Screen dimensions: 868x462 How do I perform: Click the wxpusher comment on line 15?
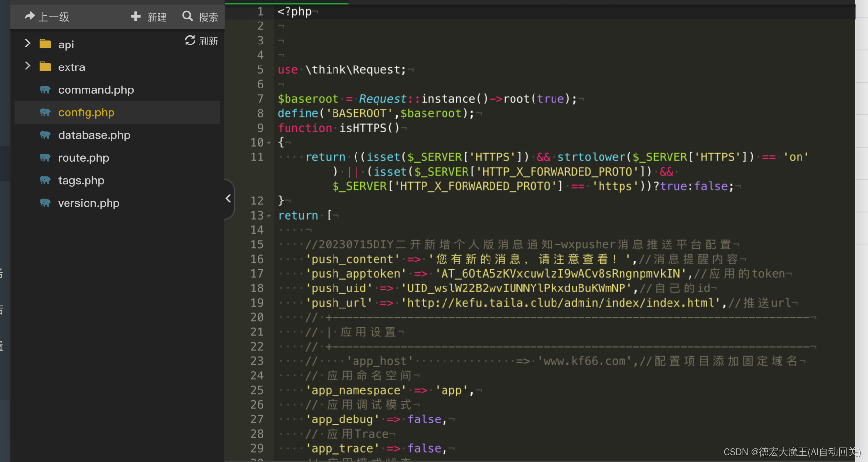[x=519, y=244]
